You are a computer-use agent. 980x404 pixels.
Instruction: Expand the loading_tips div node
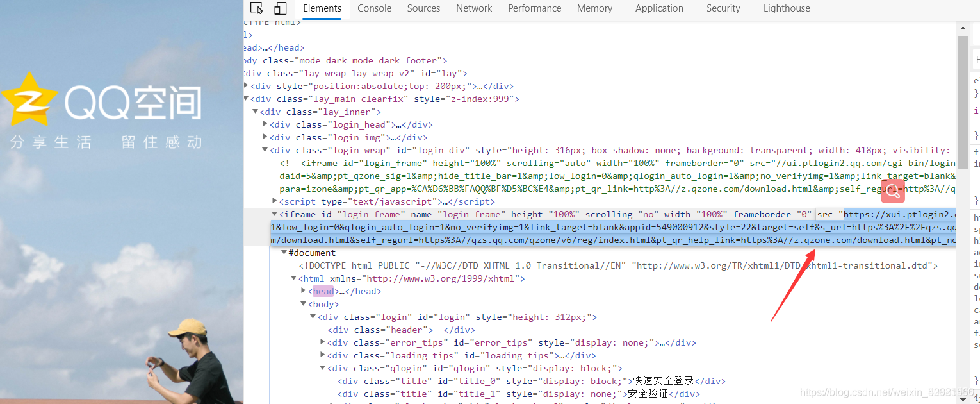click(x=323, y=355)
